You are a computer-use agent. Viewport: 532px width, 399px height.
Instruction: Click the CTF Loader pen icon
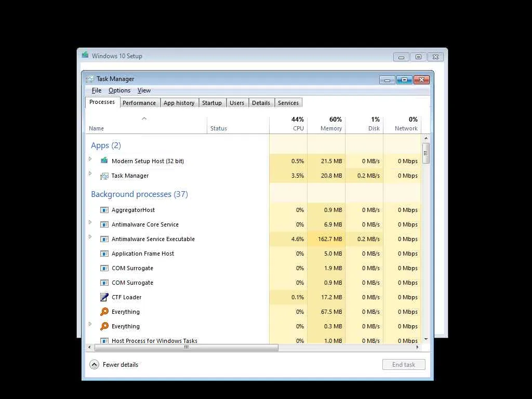[x=104, y=297]
